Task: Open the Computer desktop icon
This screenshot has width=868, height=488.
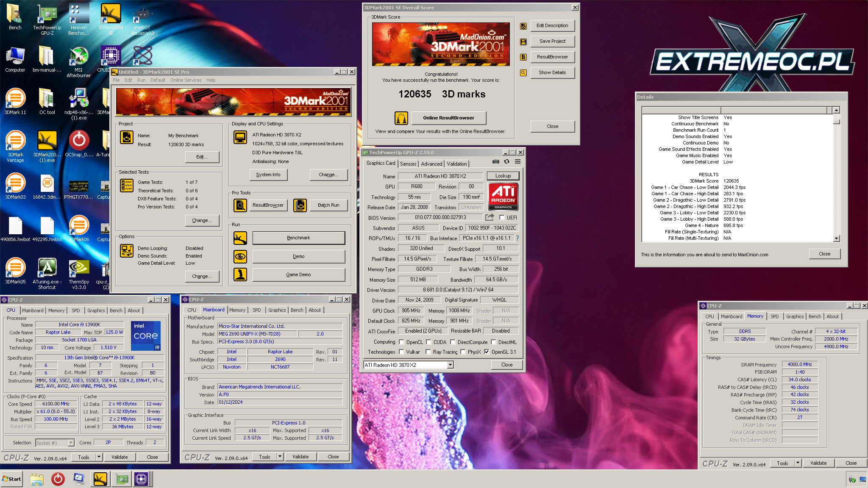Action: [15, 59]
